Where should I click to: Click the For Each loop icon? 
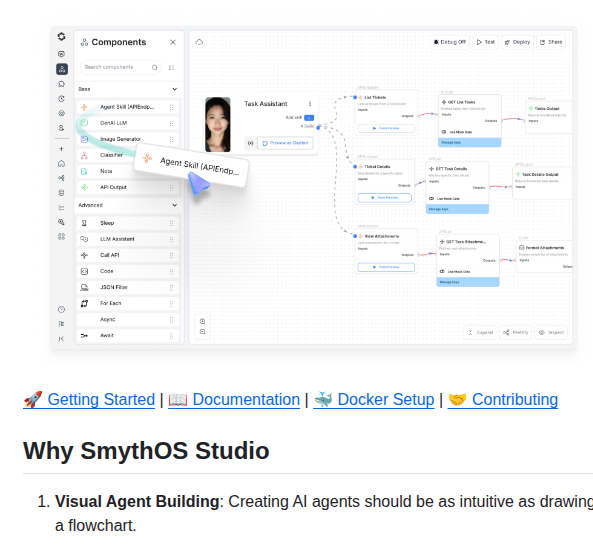click(x=84, y=303)
